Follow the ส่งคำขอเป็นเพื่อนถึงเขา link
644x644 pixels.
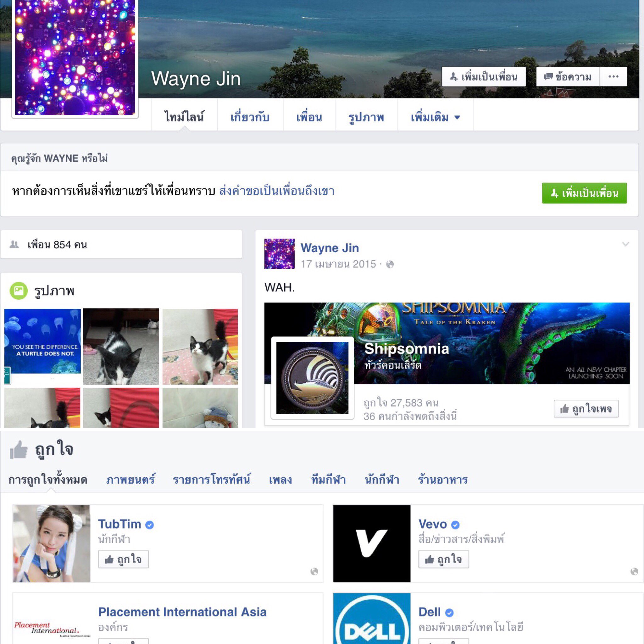click(x=277, y=191)
